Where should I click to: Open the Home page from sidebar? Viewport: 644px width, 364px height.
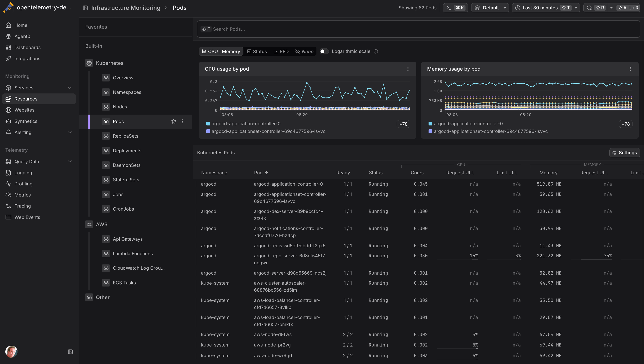coord(39,25)
